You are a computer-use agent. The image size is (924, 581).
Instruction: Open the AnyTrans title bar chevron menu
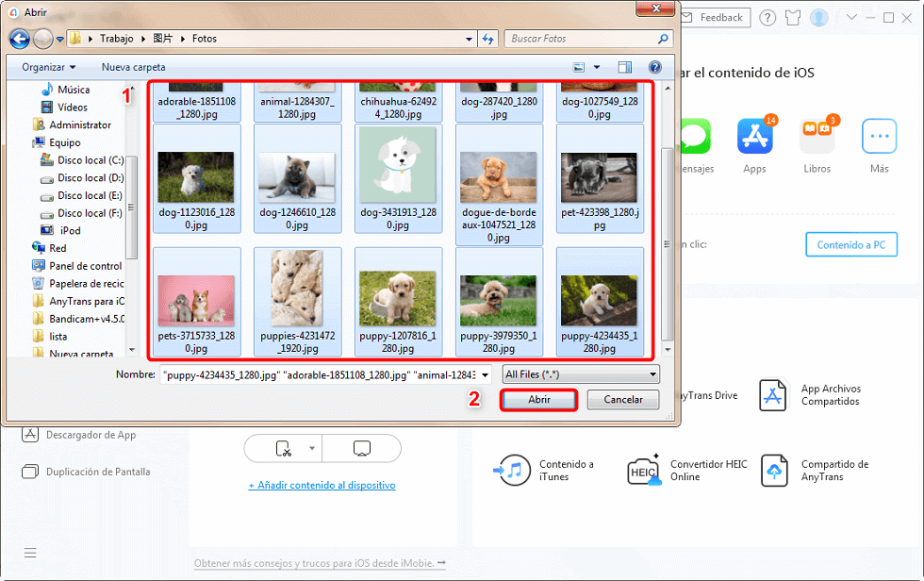(x=851, y=18)
